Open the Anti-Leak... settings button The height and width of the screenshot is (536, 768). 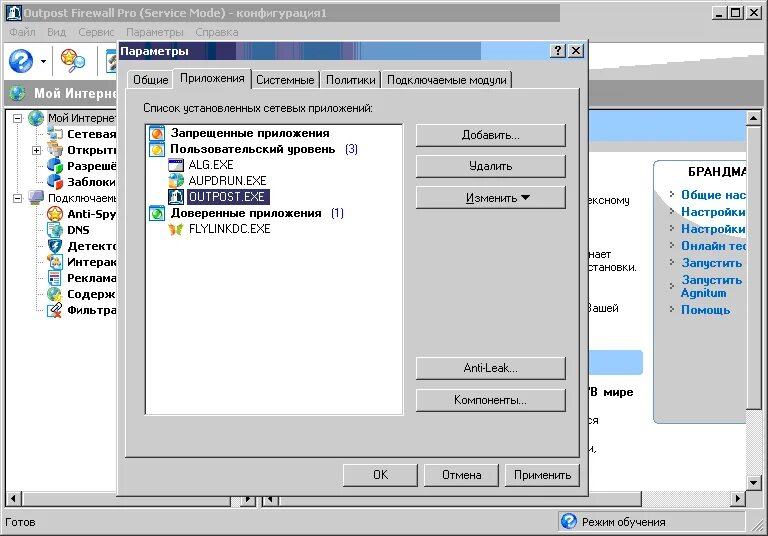click(491, 368)
